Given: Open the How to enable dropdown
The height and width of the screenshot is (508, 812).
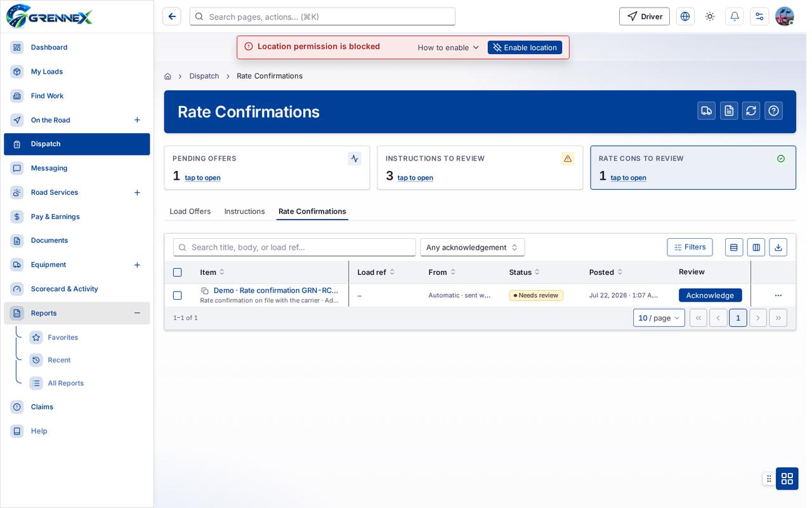Looking at the screenshot, I should [449, 48].
